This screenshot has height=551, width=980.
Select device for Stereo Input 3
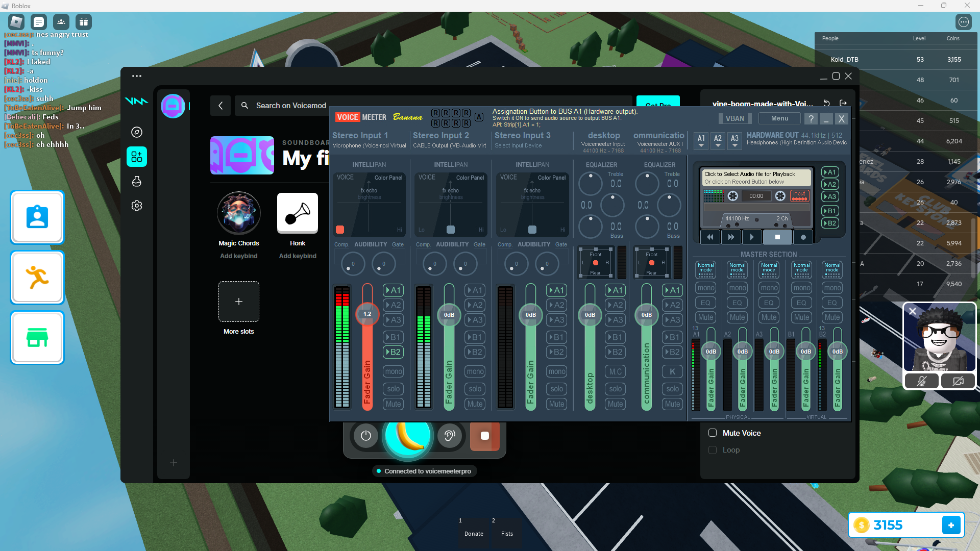(x=519, y=146)
